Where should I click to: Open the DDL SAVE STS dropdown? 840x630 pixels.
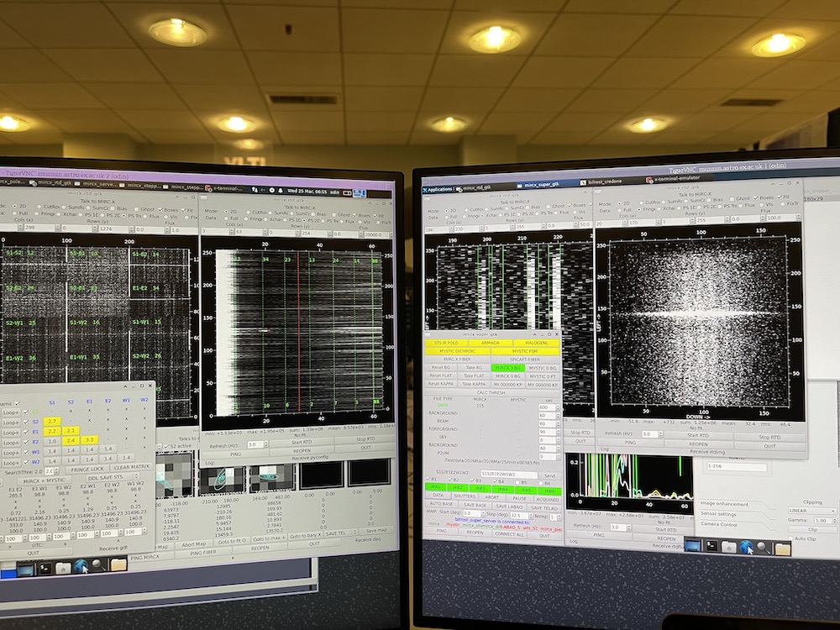[115, 477]
